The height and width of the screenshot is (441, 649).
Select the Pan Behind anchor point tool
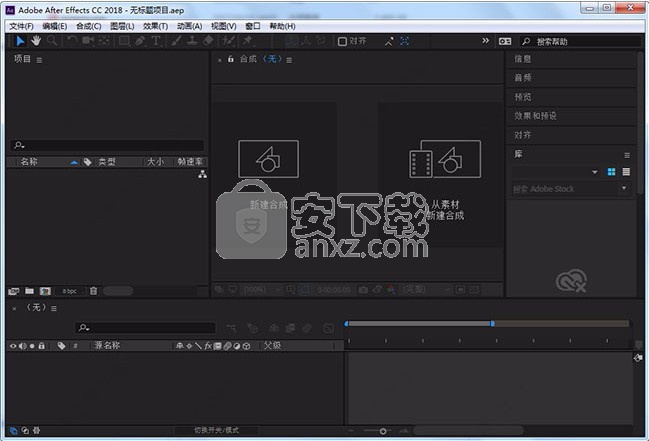[x=104, y=41]
